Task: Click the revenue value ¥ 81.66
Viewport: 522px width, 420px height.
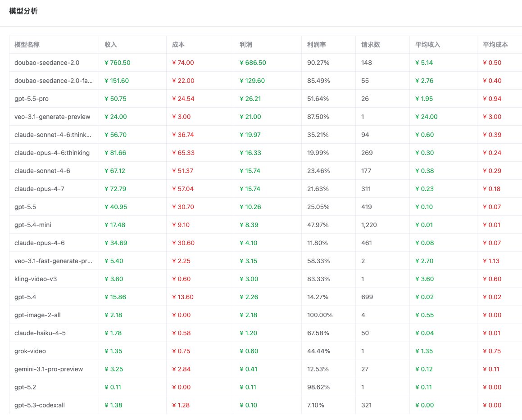Action: (x=115, y=153)
